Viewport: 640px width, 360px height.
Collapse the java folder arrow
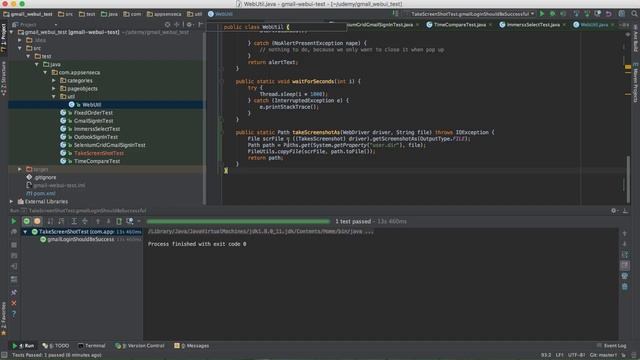pyautogui.click(x=37, y=64)
